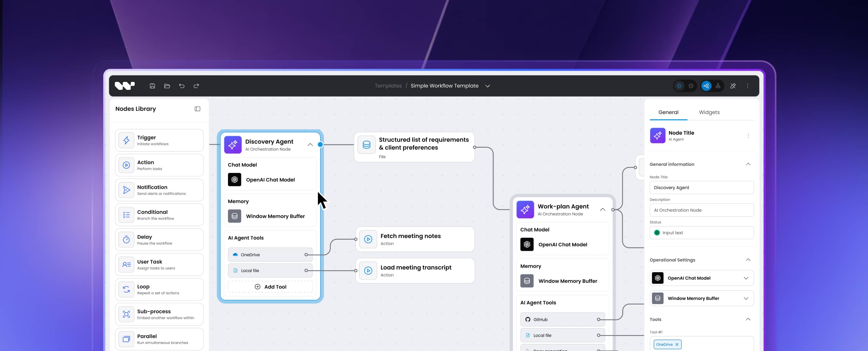Click the app logo at top left
The image size is (868, 351).
coord(125,86)
